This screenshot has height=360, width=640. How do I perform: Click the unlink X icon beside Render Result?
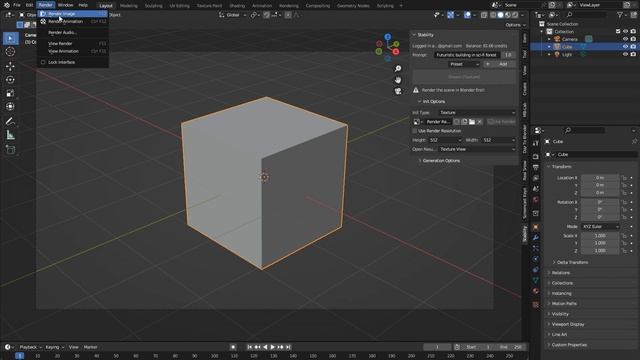pyautogui.click(x=480, y=122)
